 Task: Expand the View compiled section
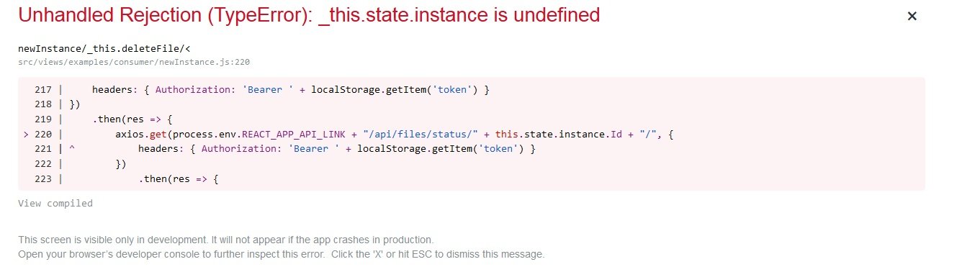pyautogui.click(x=55, y=204)
